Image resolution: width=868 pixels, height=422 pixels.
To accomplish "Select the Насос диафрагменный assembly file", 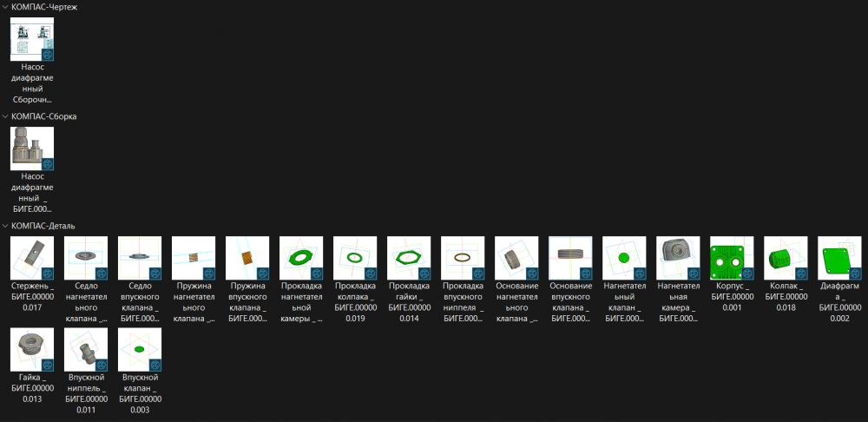I will pyautogui.click(x=32, y=148).
